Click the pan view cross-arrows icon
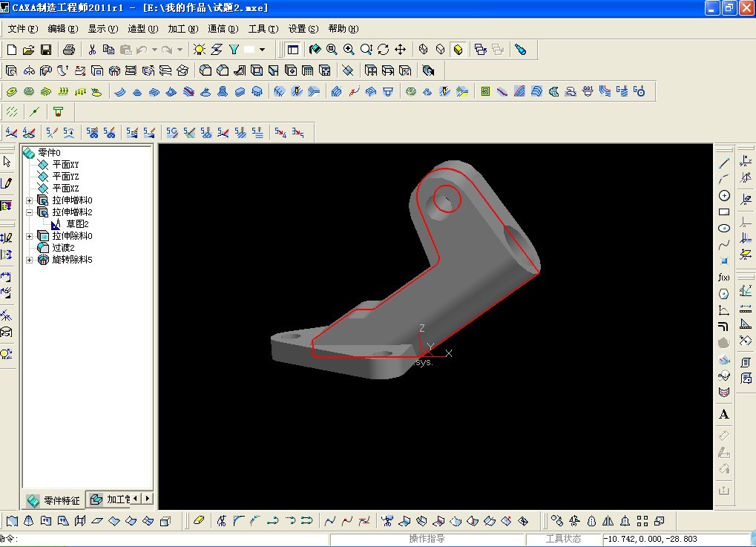Viewport: 756px width, 547px height. (400, 50)
